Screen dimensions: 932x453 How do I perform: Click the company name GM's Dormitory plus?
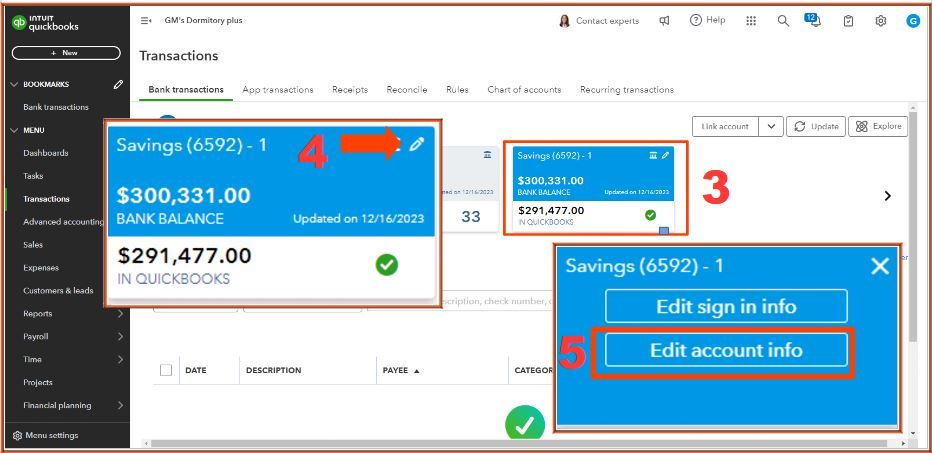203,20
